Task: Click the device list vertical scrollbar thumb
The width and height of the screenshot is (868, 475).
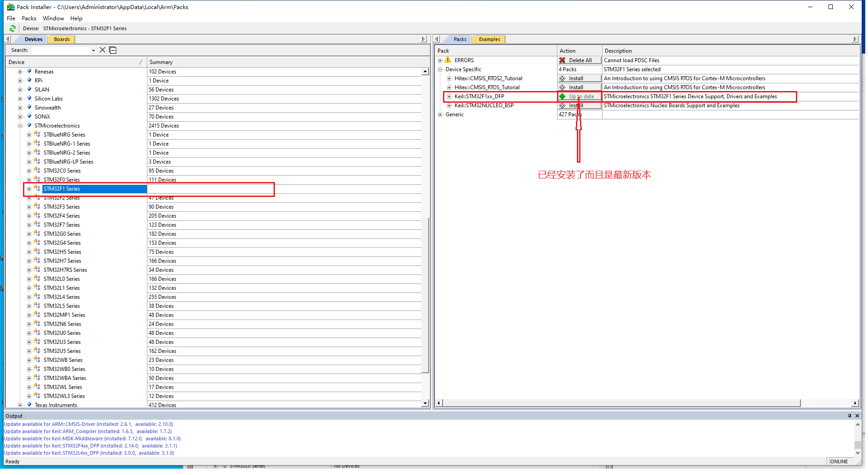Action: point(425,295)
